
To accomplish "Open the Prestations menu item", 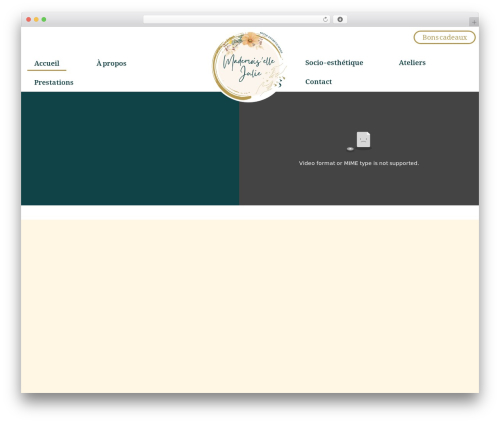I will point(54,82).
